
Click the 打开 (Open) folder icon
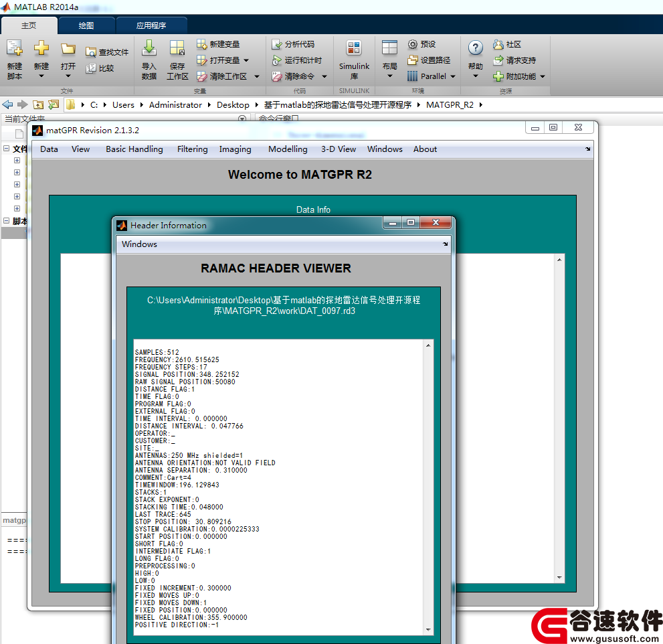point(68,49)
